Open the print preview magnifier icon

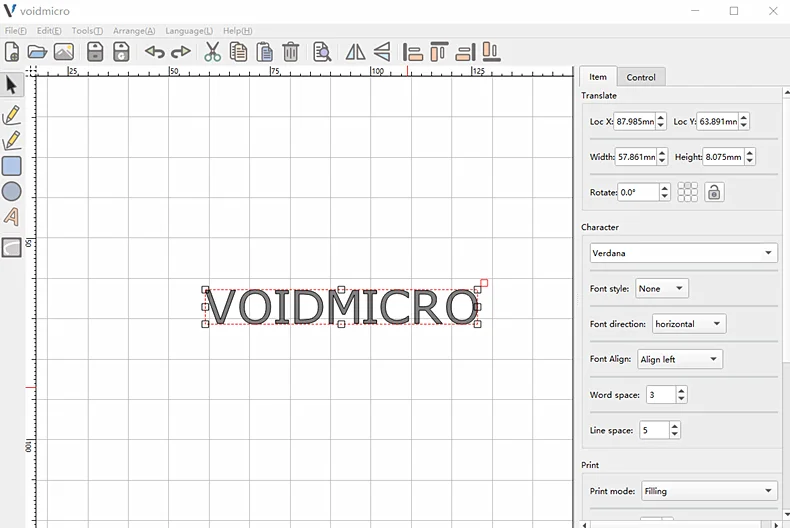pyautogui.click(x=322, y=52)
